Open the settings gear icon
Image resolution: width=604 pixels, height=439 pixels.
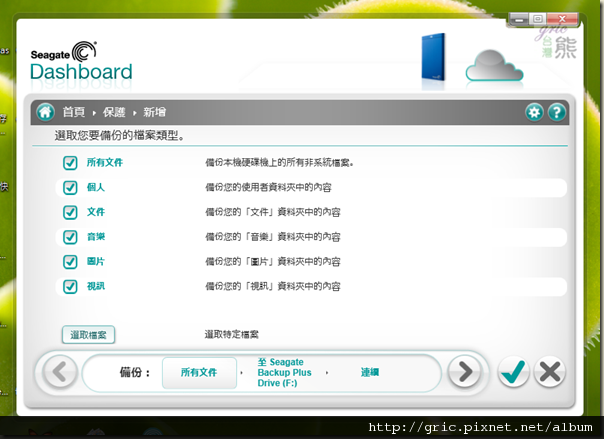point(534,112)
